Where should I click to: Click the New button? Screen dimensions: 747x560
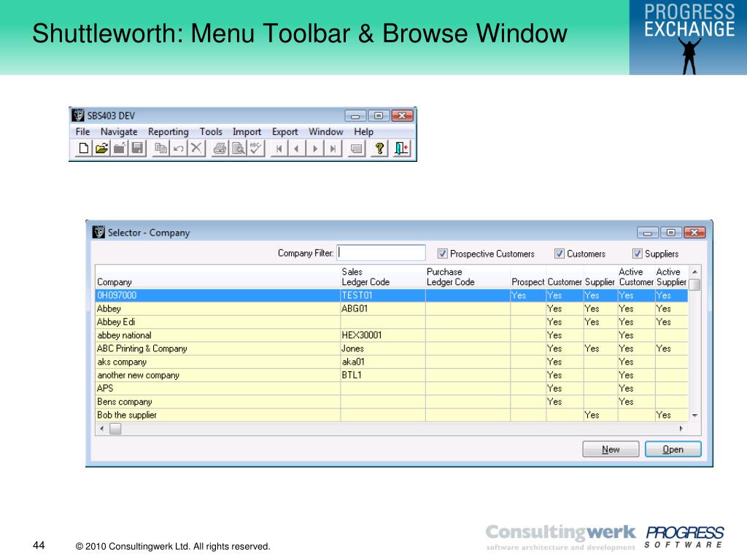point(611,449)
